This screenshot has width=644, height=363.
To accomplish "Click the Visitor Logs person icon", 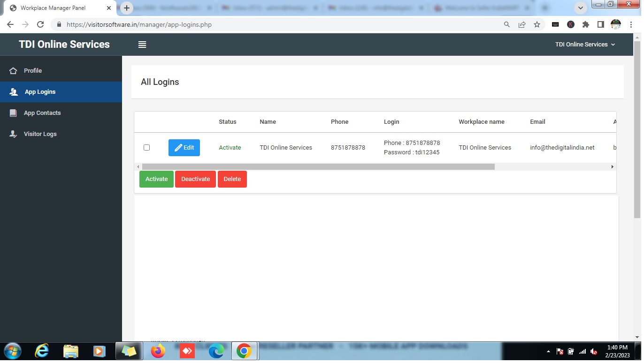I will coord(14,134).
